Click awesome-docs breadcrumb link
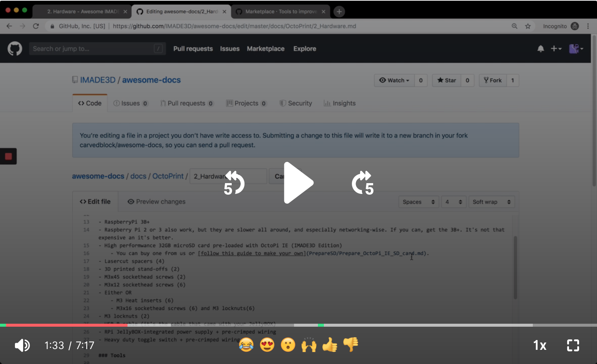Viewport: 597px width, 364px height. tap(98, 176)
